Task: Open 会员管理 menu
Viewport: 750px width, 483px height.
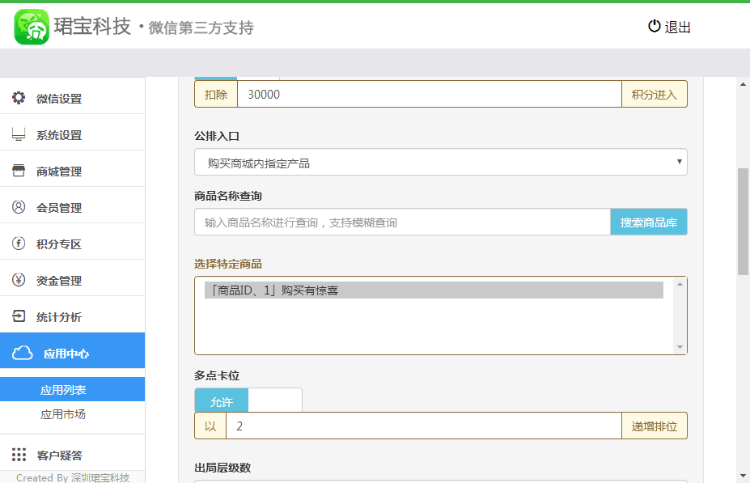Action: click(72, 207)
